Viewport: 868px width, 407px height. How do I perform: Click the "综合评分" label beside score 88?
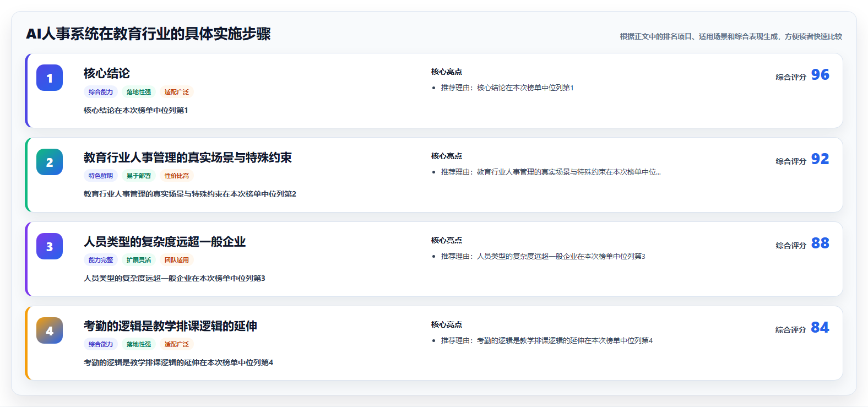click(x=791, y=246)
